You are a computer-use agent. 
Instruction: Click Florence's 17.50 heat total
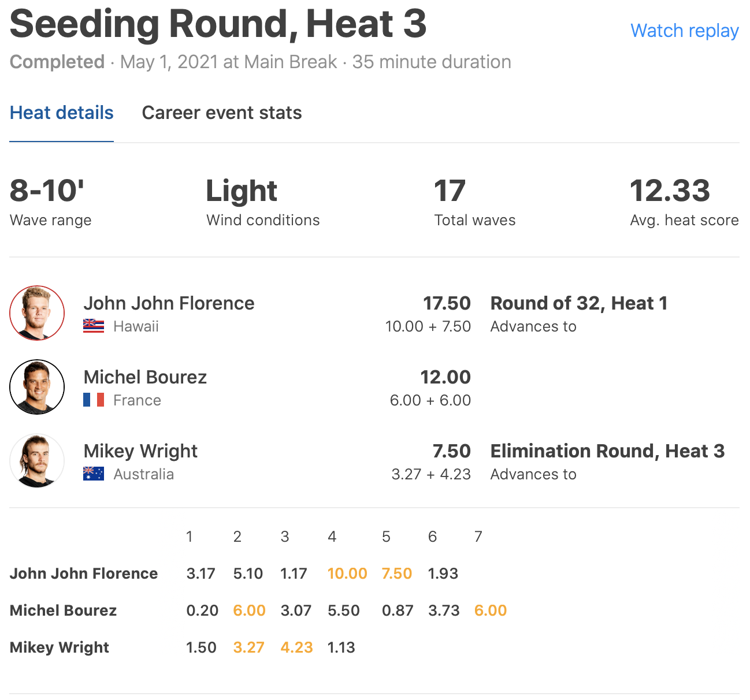(447, 303)
